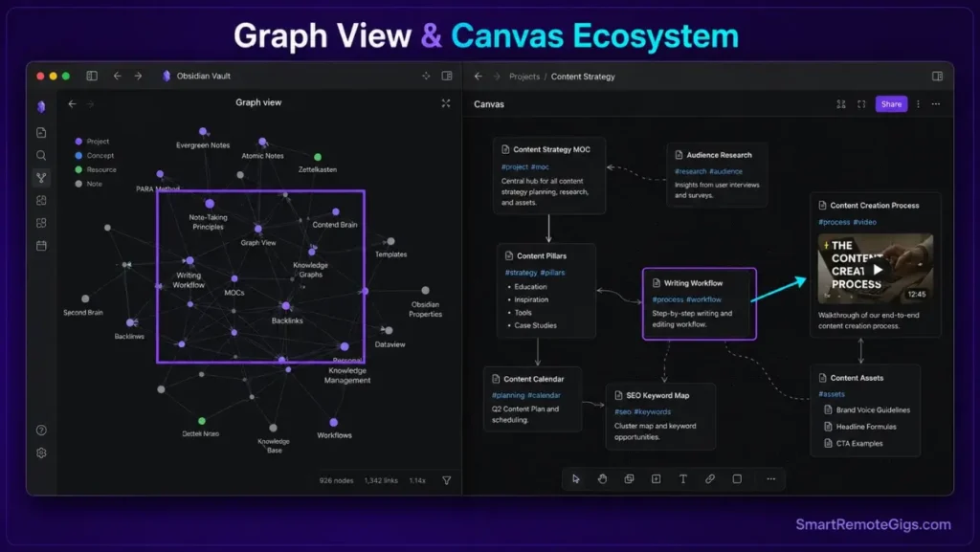This screenshot has height=552, width=980.
Task: Click the #project tag in Content Strategy MOC
Action: [514, 166]
